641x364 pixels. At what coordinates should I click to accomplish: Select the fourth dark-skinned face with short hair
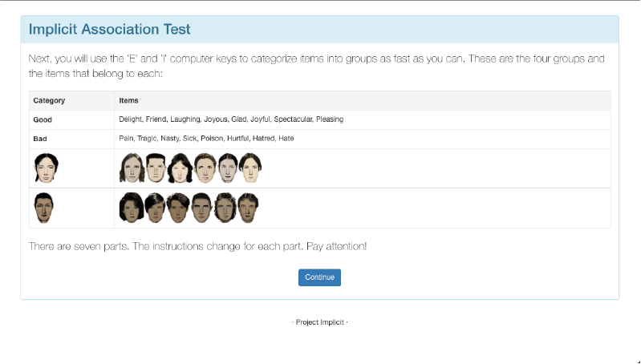click(x=202, y=208)
